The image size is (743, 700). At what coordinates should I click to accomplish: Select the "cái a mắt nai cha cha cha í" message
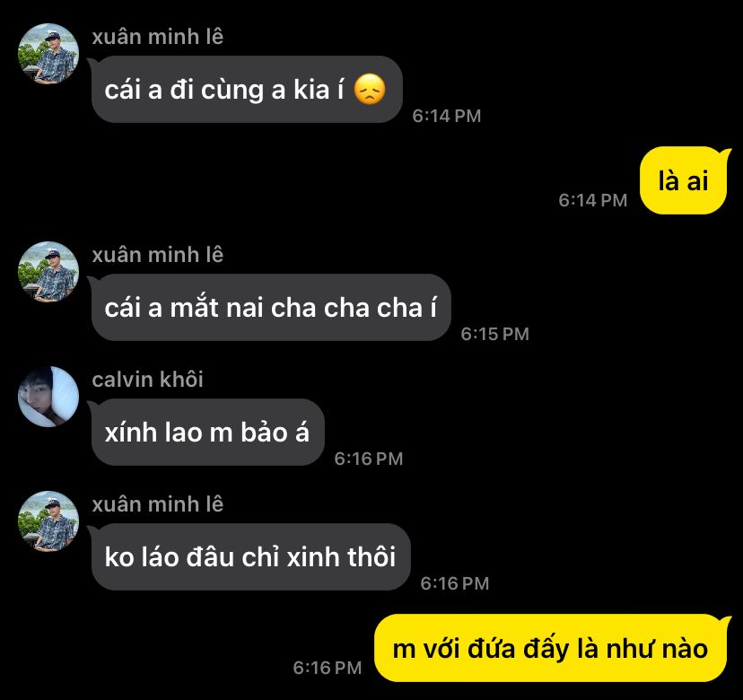click(x=271, y=307)
